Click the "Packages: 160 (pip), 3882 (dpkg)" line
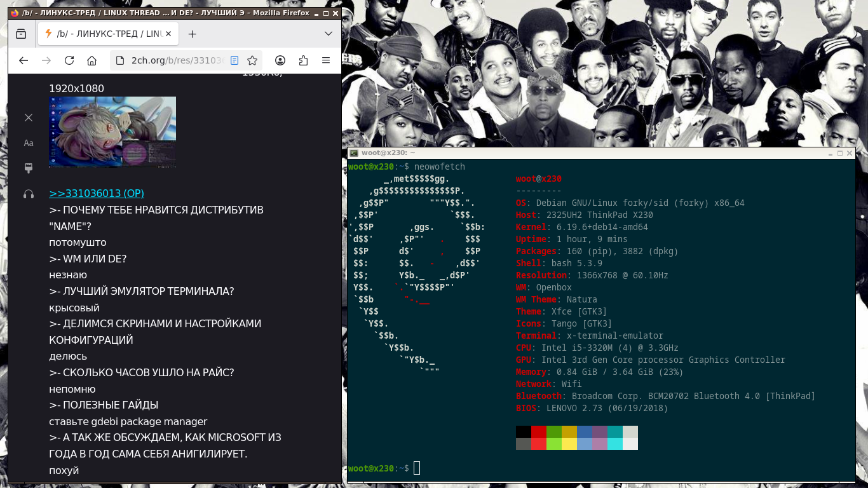 point(597,252)
